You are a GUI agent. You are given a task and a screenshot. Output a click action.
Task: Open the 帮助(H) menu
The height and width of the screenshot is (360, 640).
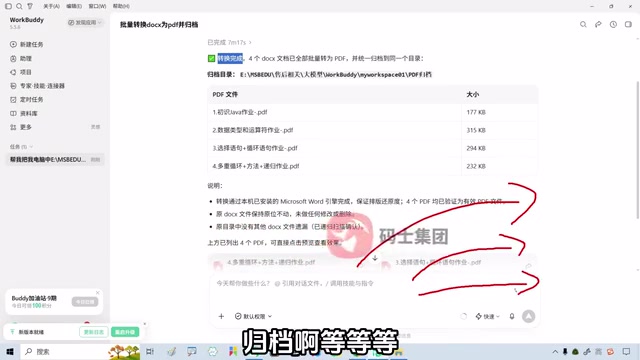121,6
